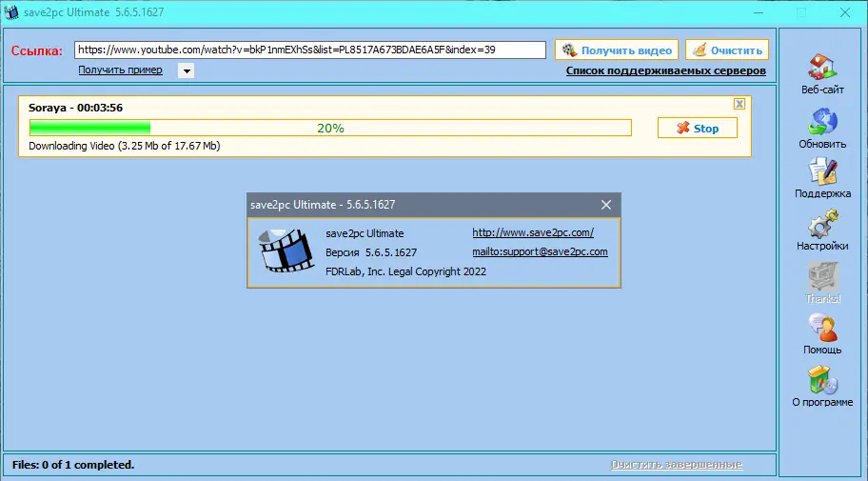Open Настройки gears icon

(822, 223)
